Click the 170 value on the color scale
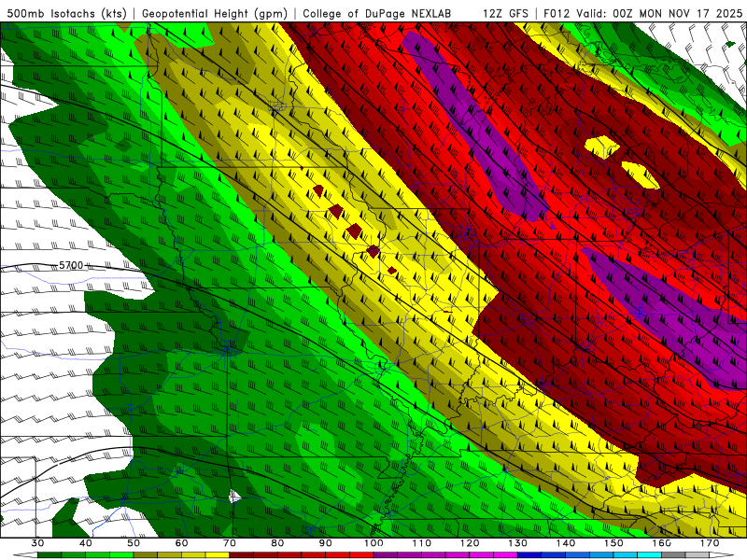The width and height of the screenshot is (747, 560). point(710,543)
